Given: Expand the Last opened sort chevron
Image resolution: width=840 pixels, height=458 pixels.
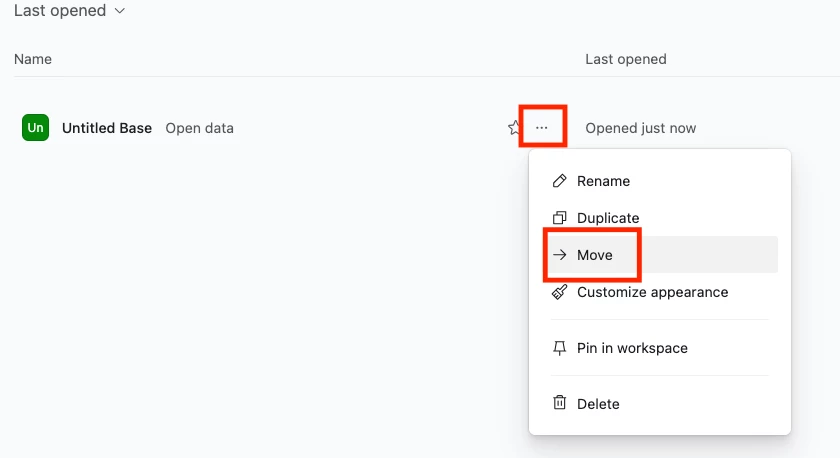Looking at the screenshot, I should click(120, 11).
